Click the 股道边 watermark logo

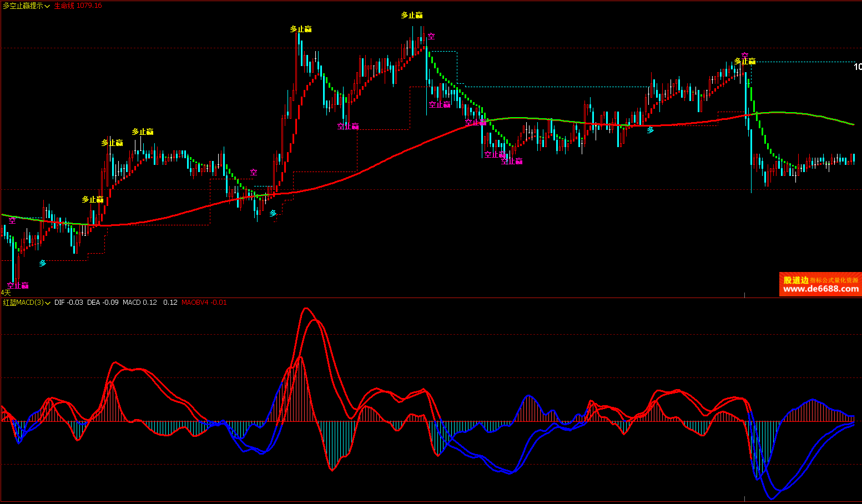(x=795, y=280)
